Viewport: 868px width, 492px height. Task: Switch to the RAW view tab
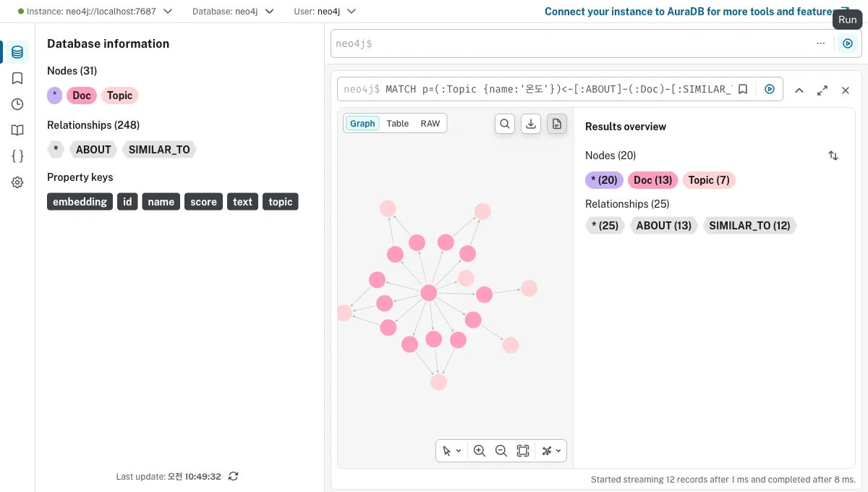[x=430, y=124]
